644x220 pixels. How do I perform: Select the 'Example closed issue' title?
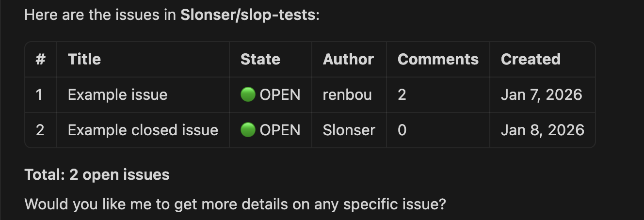tap(143, 130)
